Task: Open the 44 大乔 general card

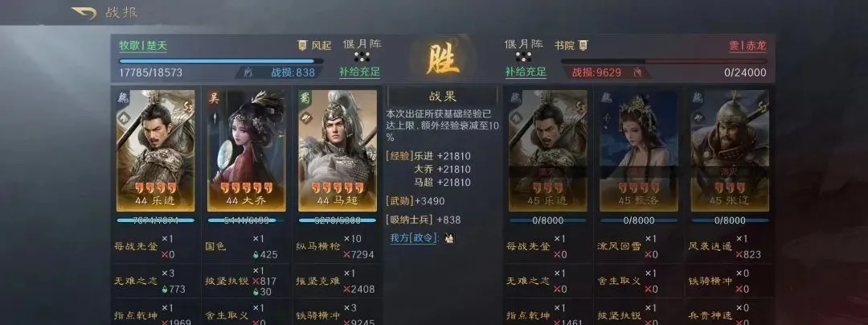Action: [x=247, y=150]
